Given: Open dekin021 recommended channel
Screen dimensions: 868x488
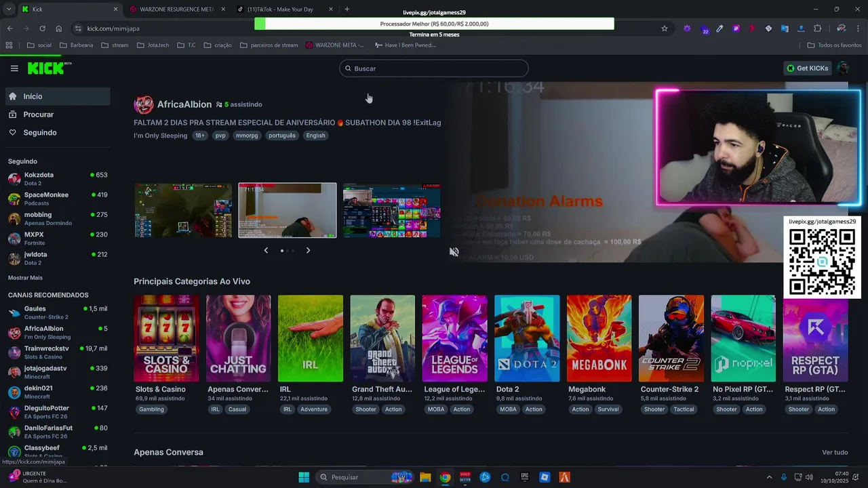Looking at the screenshot, I should click(58, 392).
